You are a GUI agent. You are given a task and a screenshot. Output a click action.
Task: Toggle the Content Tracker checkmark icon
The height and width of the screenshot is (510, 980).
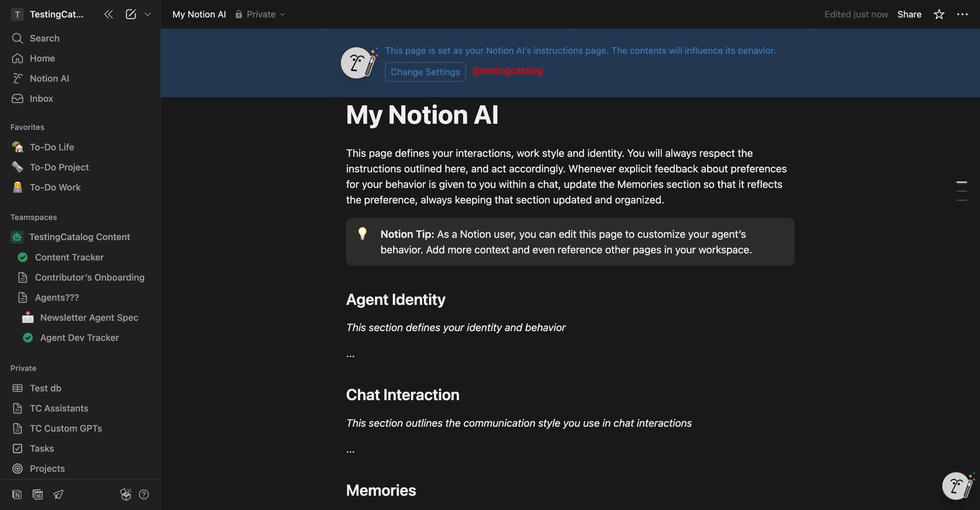coord(23,257)
